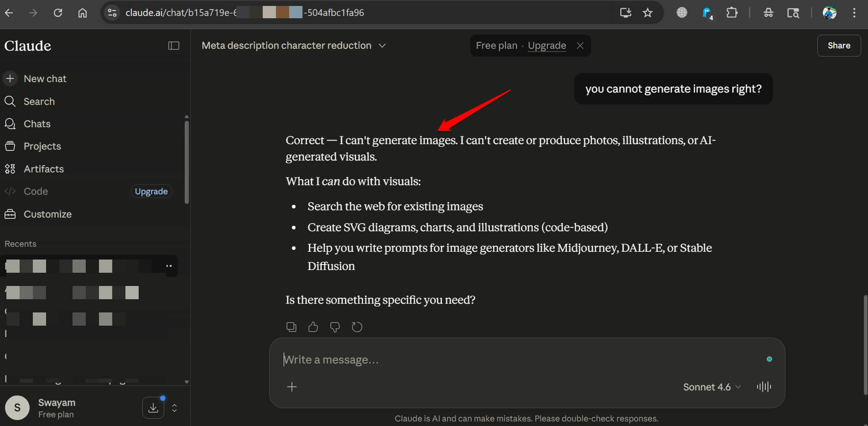The width and height of the screenshot is (868, 426).
Task: Dismiss the Free plan banner
Action: click(580, 46)
